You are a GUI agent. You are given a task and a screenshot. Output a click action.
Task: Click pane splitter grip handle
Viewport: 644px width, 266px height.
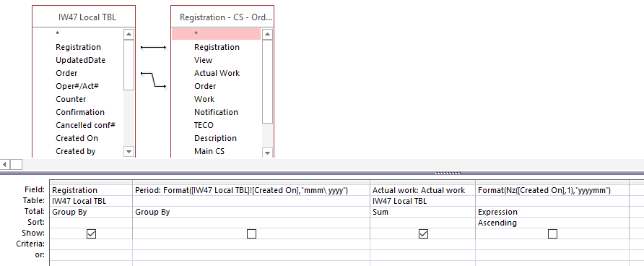coord(448,173)
